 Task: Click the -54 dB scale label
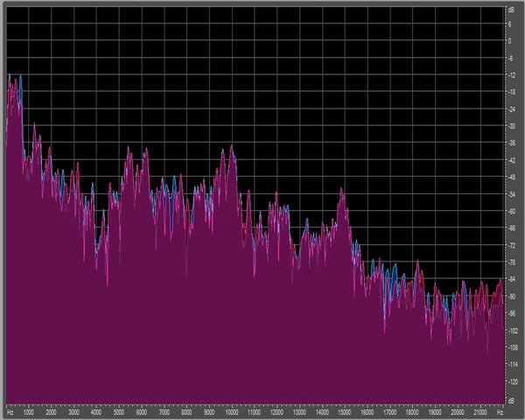pyautogui.click(x=511, y=194)
